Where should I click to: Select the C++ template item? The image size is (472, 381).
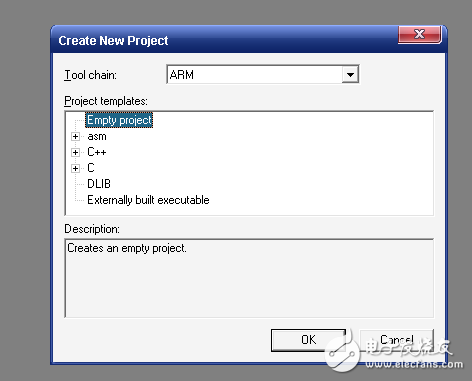(97, 152)
